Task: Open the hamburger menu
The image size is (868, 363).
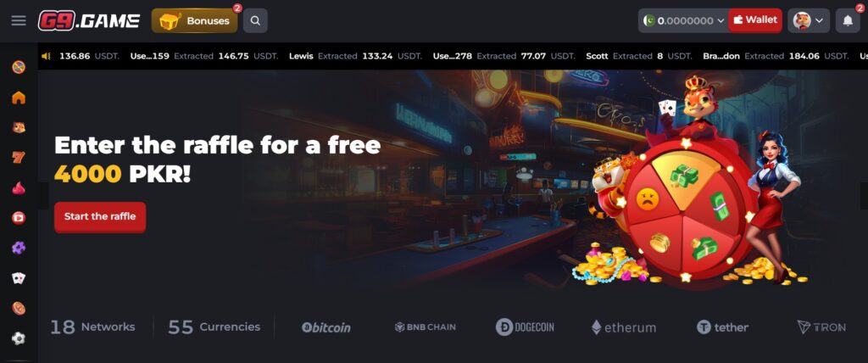Action: (19, 20)
